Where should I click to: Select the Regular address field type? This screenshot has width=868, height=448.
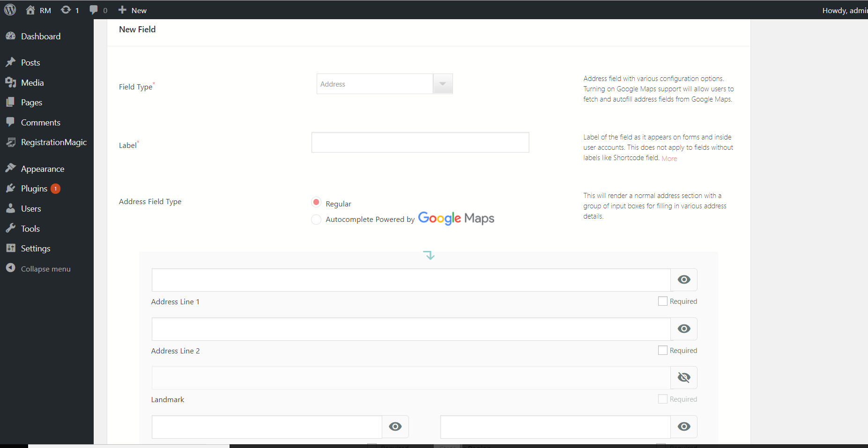[316, 202]
